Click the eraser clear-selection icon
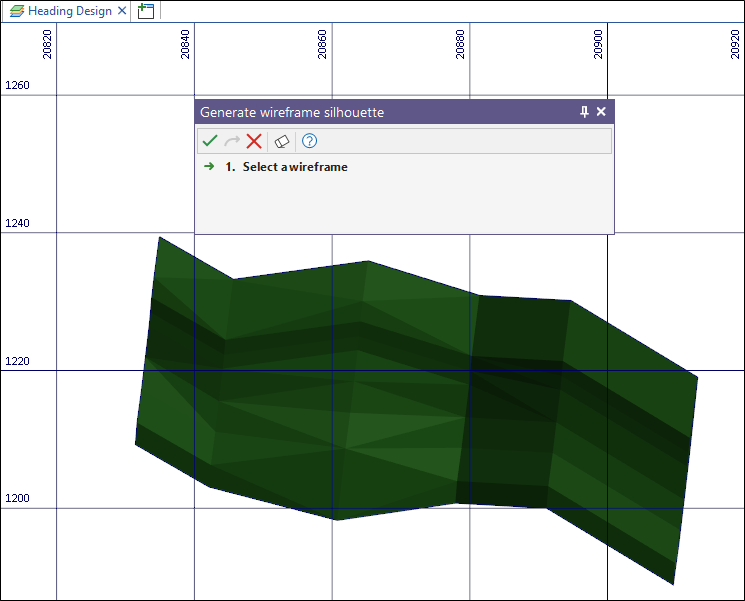 coord(282,141)
